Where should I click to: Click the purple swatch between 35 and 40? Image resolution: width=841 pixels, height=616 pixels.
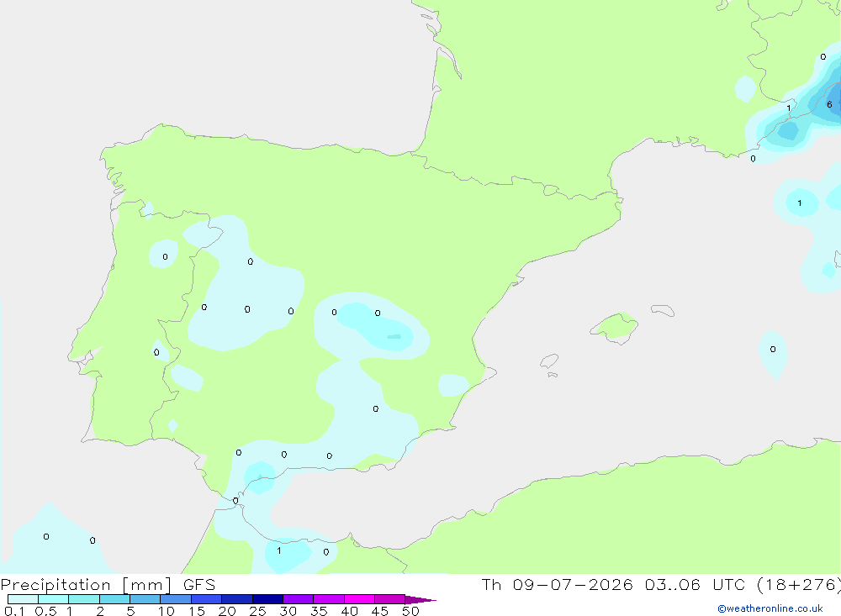point(329,599)
